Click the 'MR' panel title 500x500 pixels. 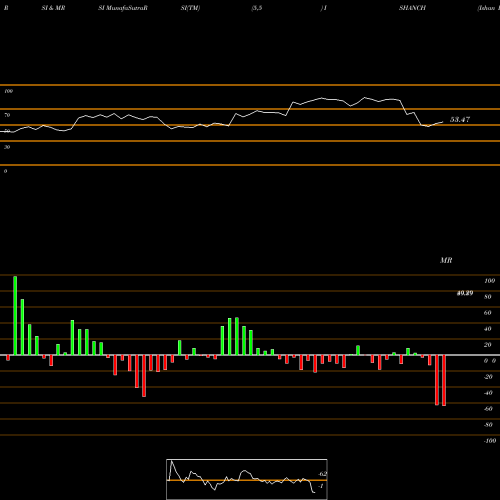pyautogui.click(x=446, y=260)
